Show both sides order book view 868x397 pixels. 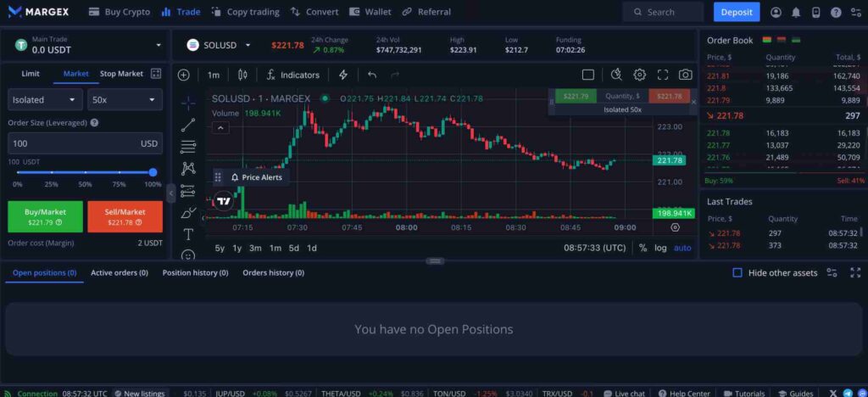click(x=766, y=40)
